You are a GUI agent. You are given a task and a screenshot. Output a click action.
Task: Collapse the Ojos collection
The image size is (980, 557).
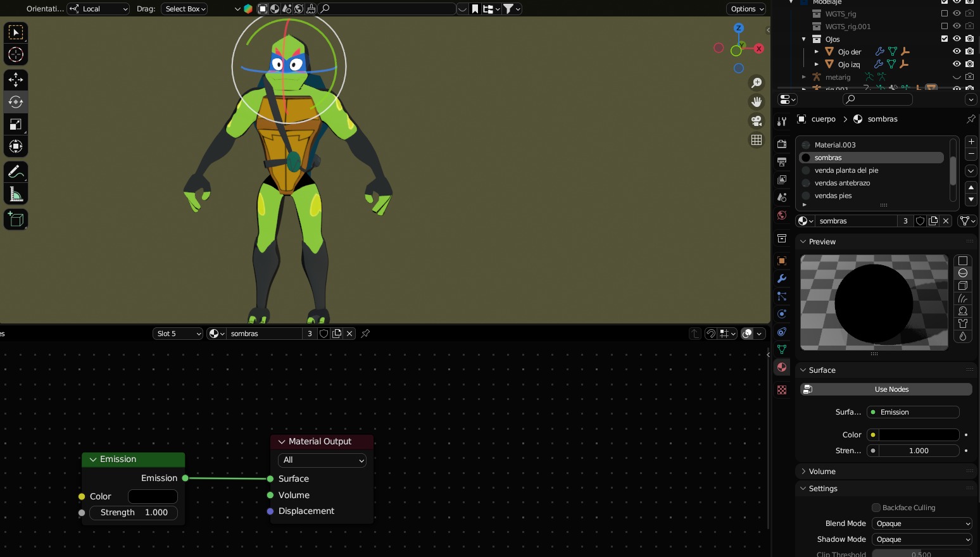point(804,39)
